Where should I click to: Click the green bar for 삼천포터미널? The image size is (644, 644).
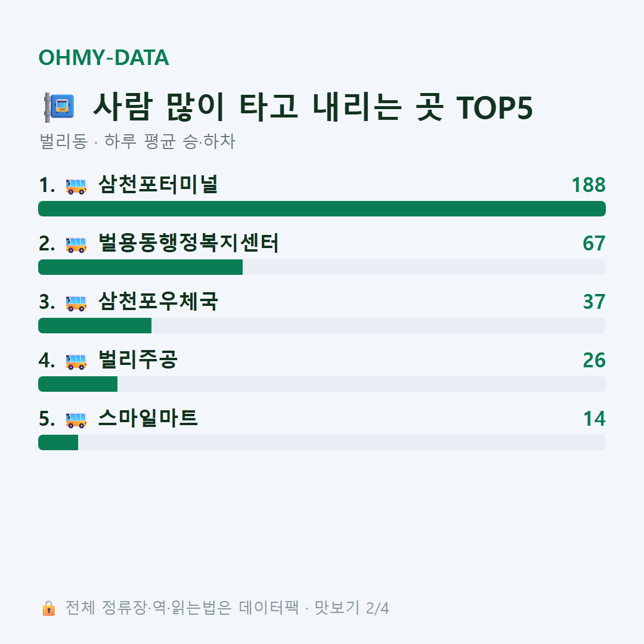coord(322,209)
